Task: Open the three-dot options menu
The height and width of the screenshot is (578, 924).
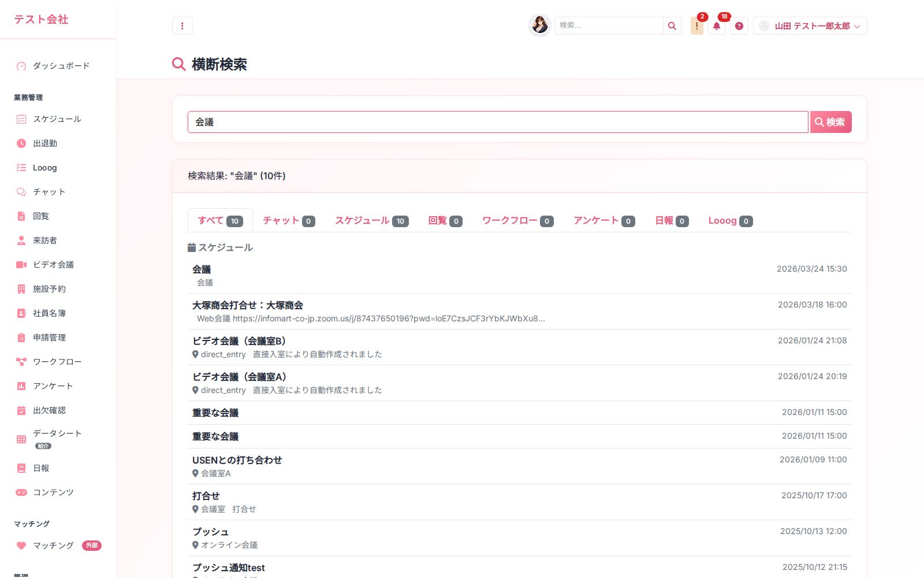Action: pos(182,25)
